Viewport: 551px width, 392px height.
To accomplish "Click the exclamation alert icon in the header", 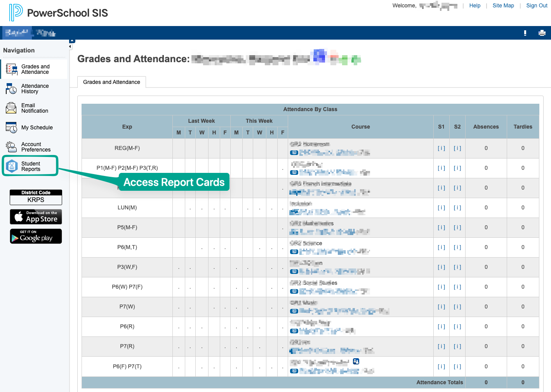I will [525, 33].
